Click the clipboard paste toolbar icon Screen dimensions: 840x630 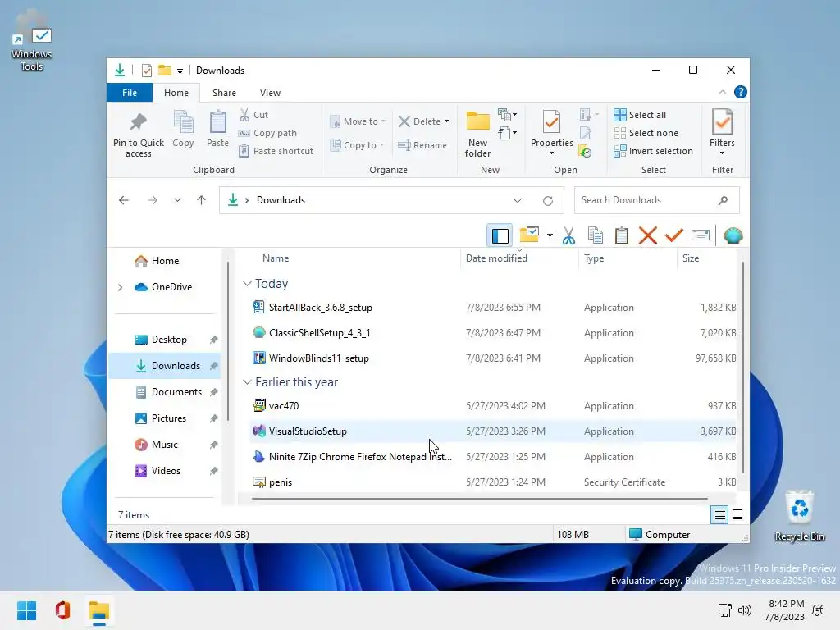622,235
